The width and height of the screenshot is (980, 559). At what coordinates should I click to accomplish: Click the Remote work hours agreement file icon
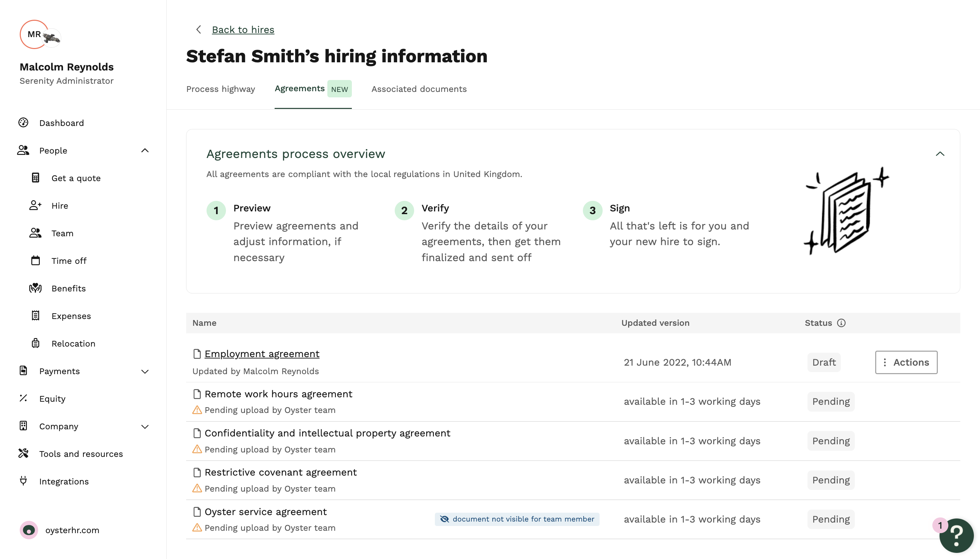(197, 394)
